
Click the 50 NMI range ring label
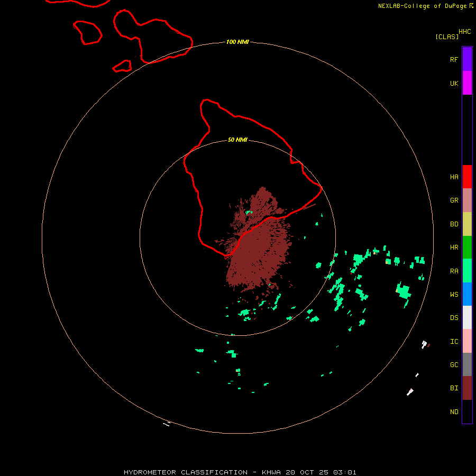point(237,140)
